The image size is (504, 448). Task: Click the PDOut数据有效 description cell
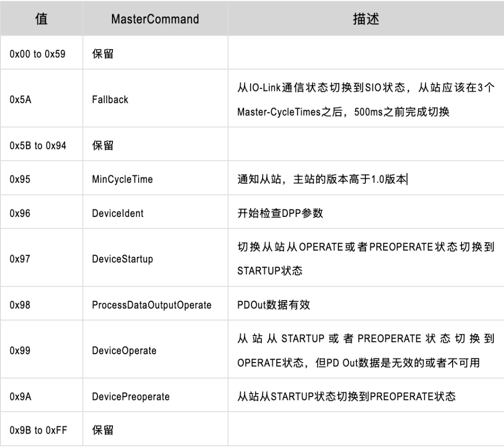[273, 305]
